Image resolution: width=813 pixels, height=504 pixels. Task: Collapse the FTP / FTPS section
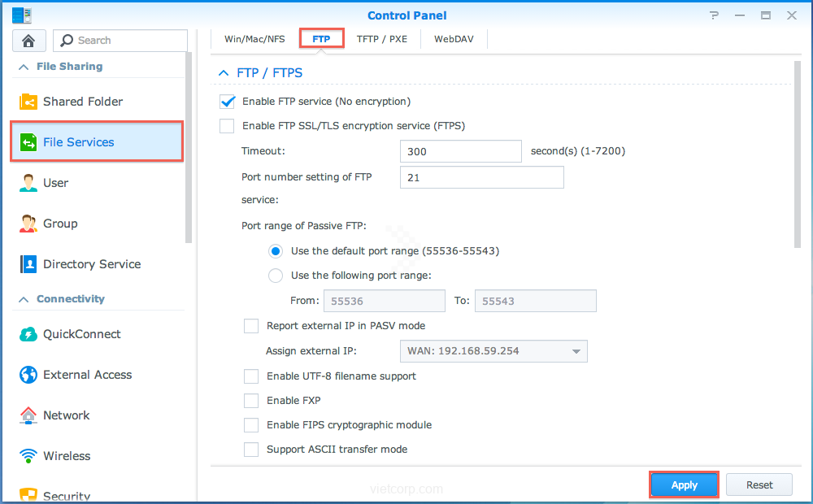pyautogui.click(x=223, y=73)
